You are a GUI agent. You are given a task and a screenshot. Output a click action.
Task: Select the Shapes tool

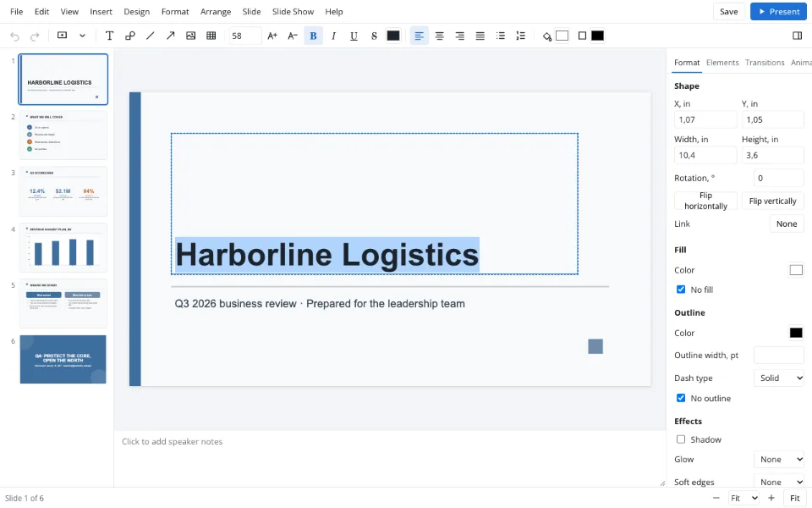click(130, 36)
